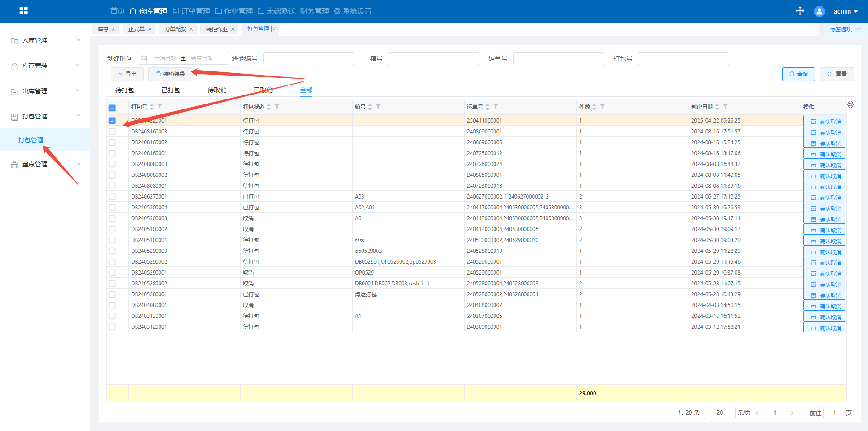Image resolution: width=868 pixels, height=431 pixels.
Task: Open 订单管理 in the top navigation
Action: (x=192, y=11)
